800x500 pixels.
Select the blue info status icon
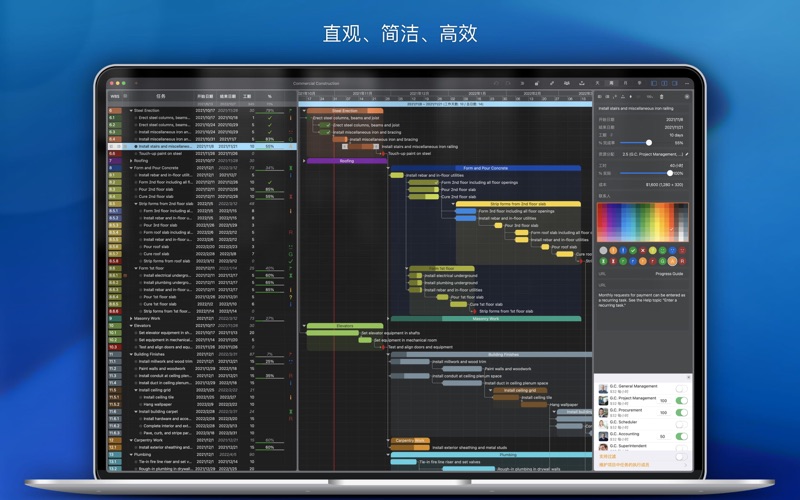[623, 251]
